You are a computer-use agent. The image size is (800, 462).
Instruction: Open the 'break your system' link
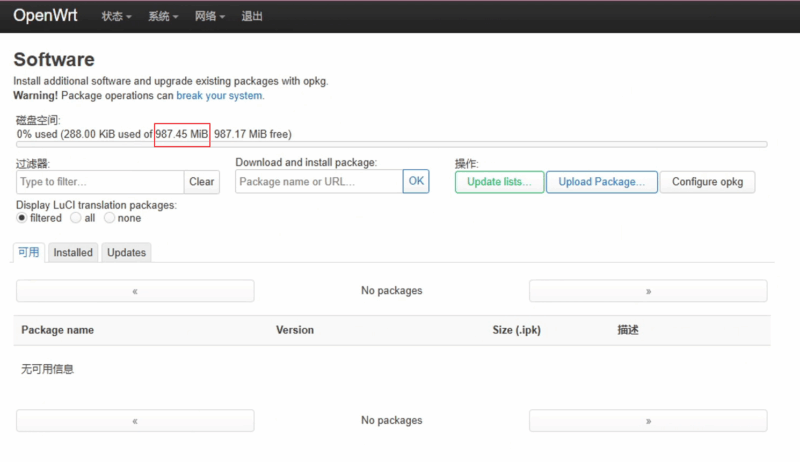219,96
